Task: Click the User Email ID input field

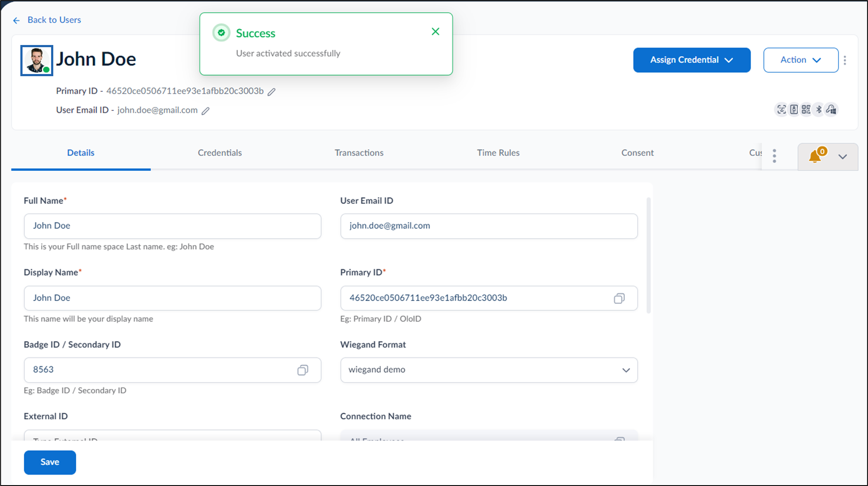Action: coord(489,226)
